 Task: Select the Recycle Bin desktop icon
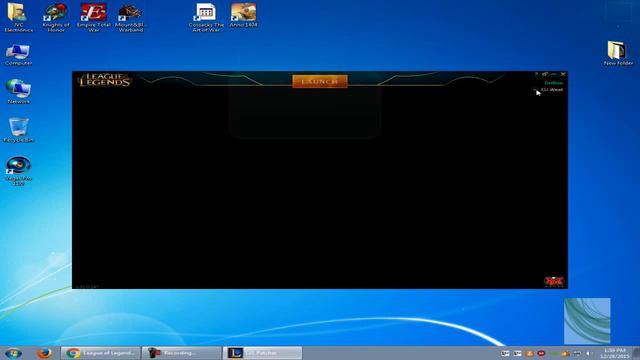tap(18, 130)
